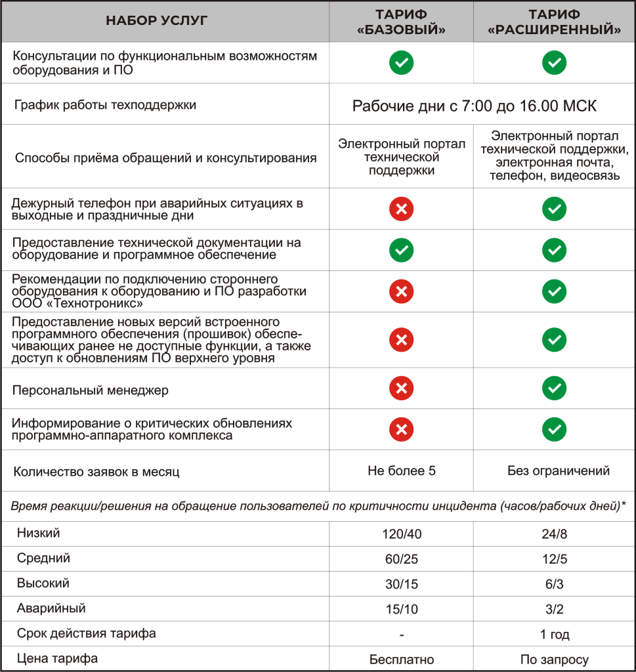Screen dimensions: 636x672
Task: Click red cross for Информирование о критических обновлениях
Action: (x=401, y=429)
